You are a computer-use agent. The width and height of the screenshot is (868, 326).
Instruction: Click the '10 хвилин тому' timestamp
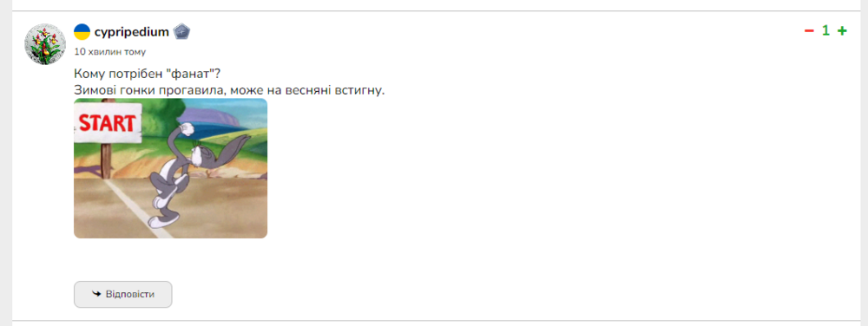[110, 52]
